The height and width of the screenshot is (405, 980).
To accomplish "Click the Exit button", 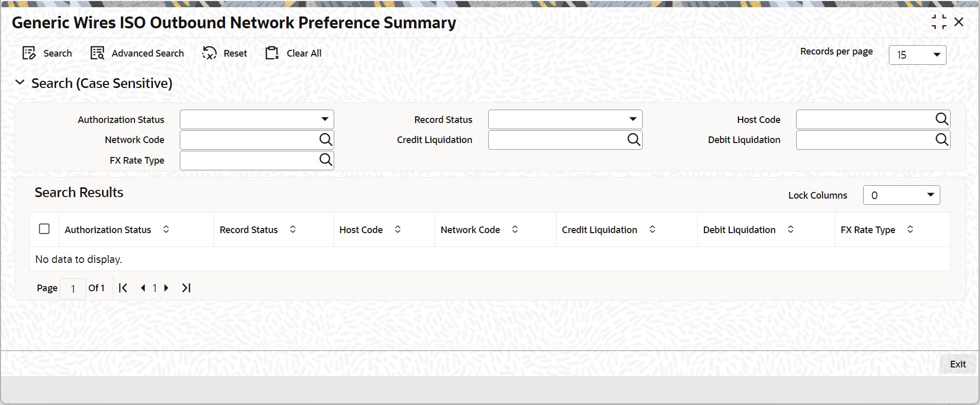I will (958, 364).
